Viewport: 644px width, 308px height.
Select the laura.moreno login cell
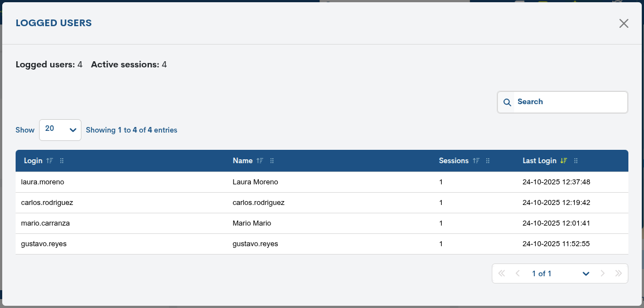pyautogui.click(x=43, y=182)
